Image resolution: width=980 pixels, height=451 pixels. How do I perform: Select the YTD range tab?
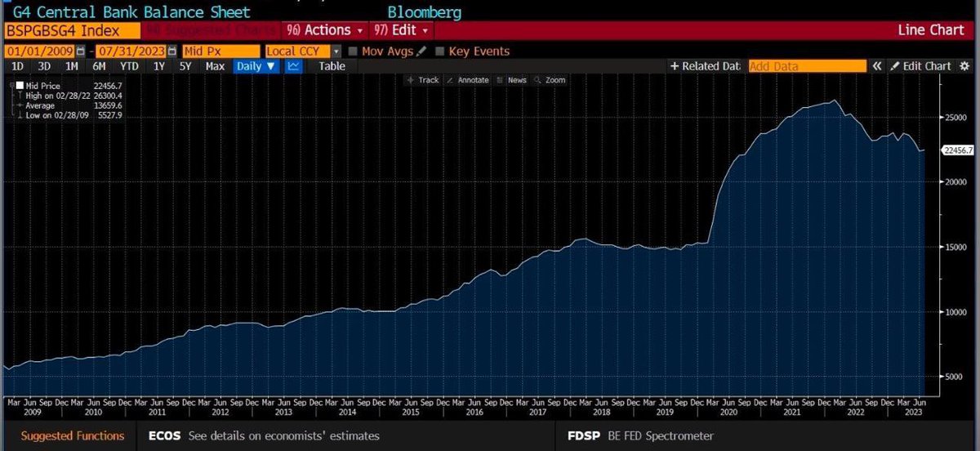[x=129, y=66]
